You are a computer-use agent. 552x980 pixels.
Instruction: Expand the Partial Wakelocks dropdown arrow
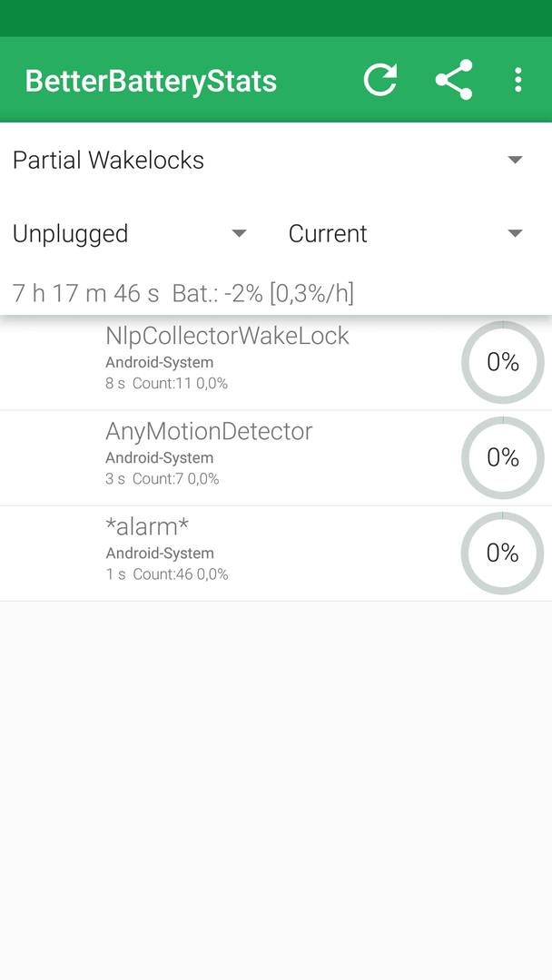tap(515, 160)
